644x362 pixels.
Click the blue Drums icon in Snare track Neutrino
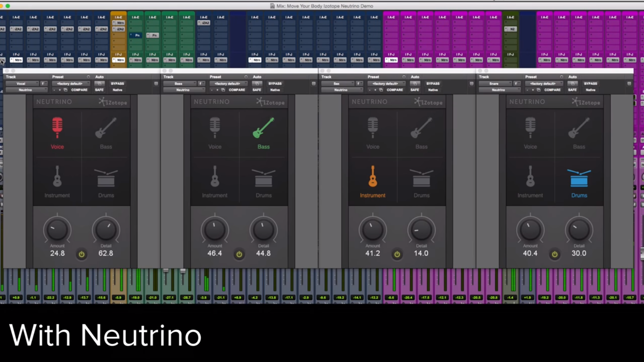579,178
